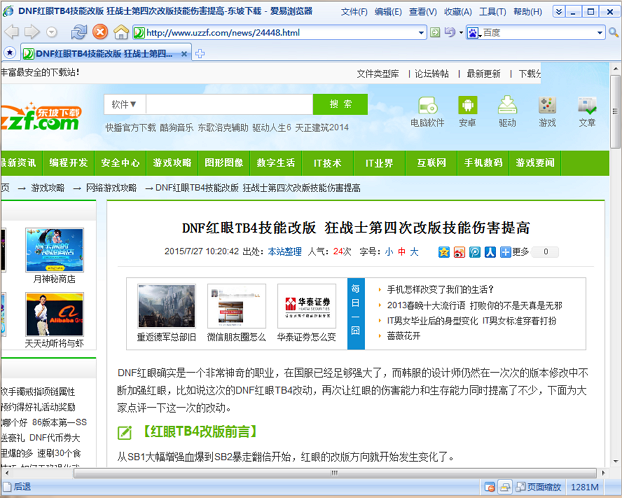Open the 游戏 icon
Viewport: 622px width, 498px height.
pos(547,112)
